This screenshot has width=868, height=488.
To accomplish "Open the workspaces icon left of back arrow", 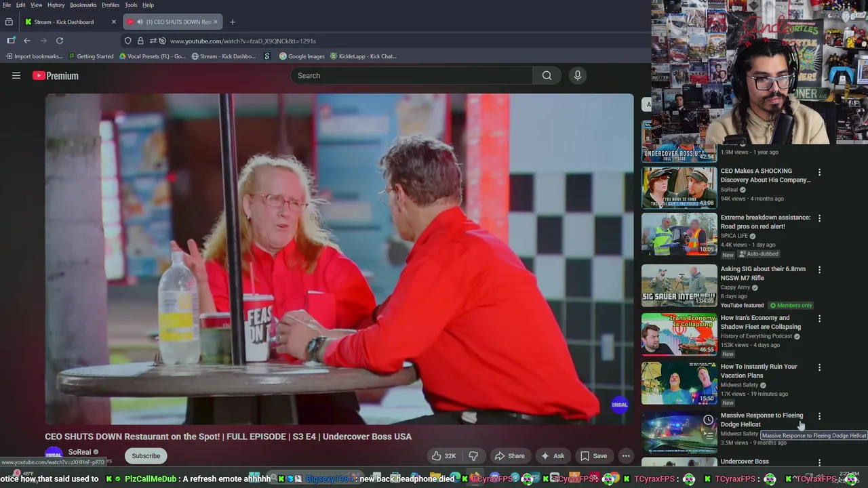I will 11,41.
